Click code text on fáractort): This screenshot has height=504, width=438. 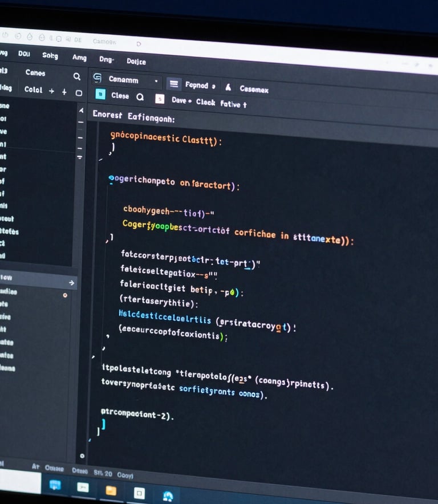click(210, 185)
